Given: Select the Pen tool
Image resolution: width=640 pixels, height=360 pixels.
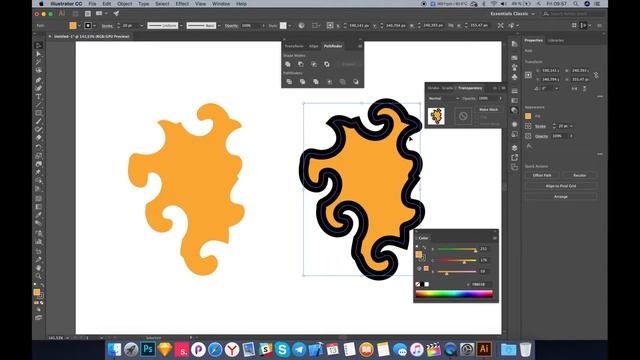Looking at the screenshot, I should click(38, 80).
